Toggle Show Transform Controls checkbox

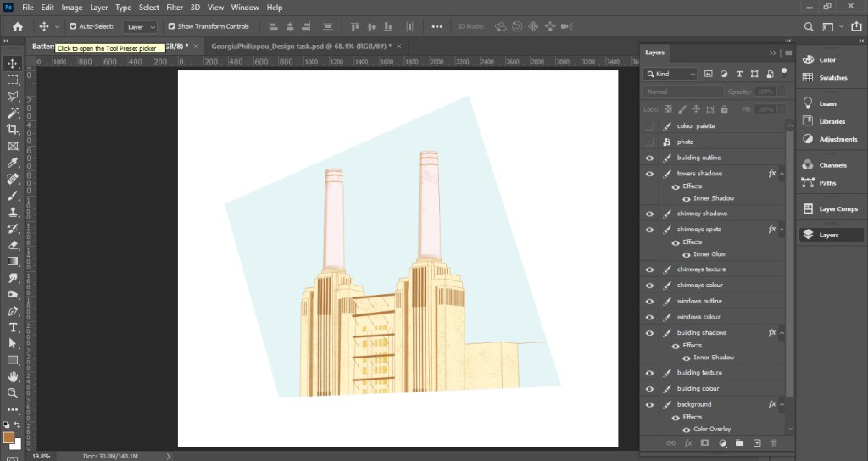(x=171, y=26)
